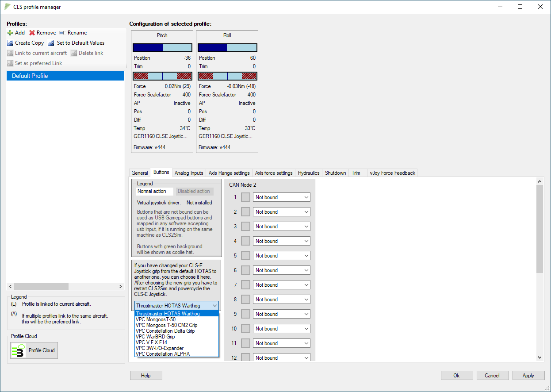Image resolution: width=551 pixels, height=392 pixels.
Task: Open the Hydraulics tab
Action: point(309,173)
